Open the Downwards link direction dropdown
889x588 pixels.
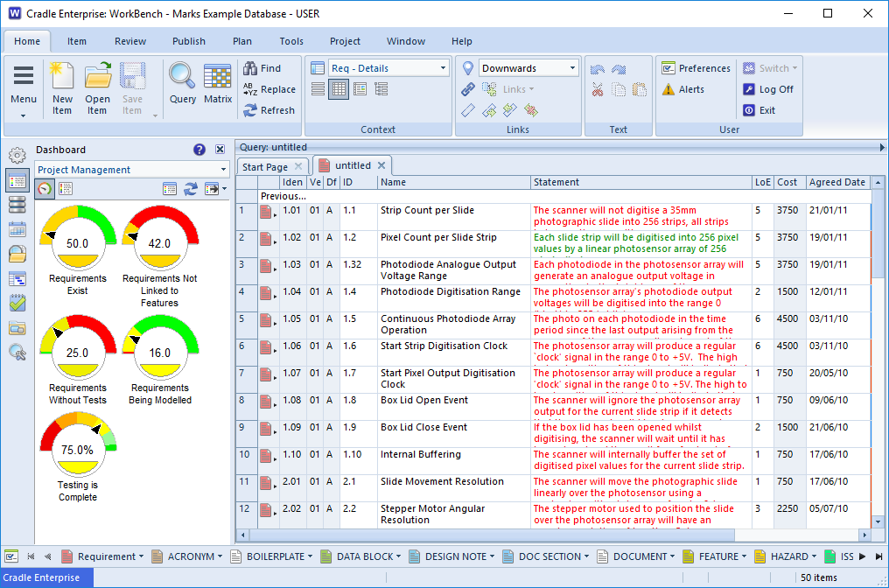[572, 68]
